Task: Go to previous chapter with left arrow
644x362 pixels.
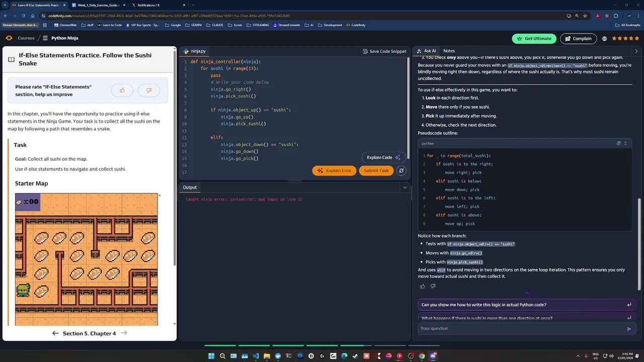Action: tap(55, 333)
